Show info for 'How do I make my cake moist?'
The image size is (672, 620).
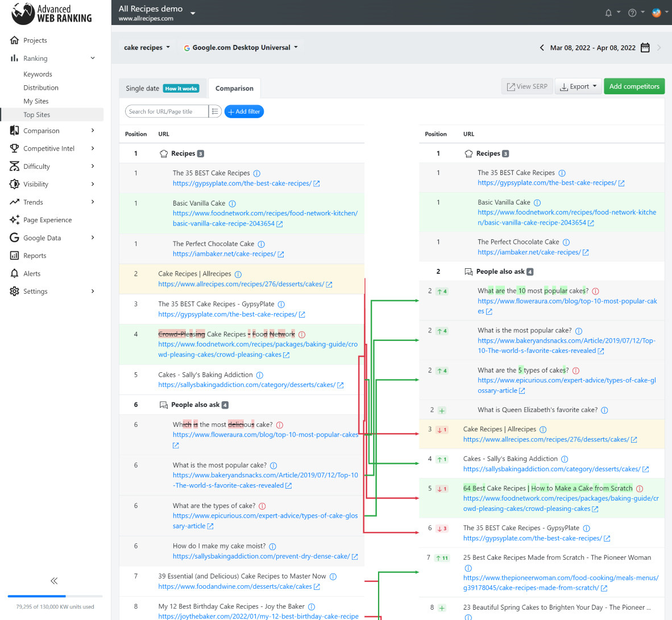(272, 546)
